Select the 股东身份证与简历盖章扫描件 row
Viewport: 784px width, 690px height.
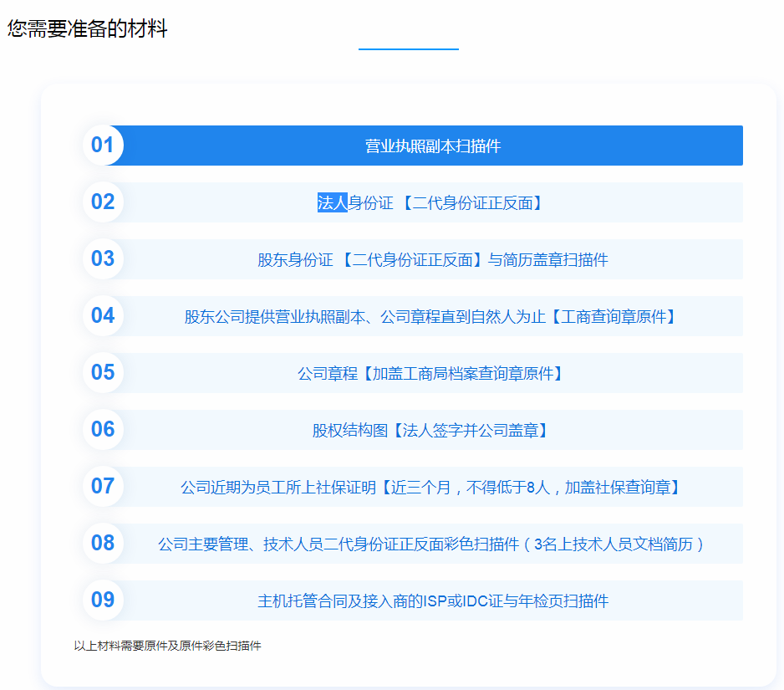tap(432, 260)
